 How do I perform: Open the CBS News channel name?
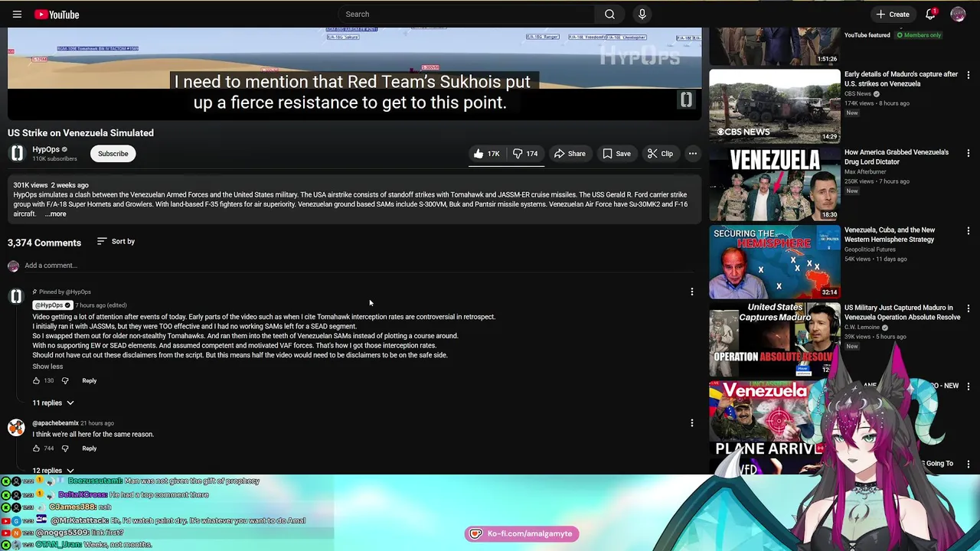click(x=857, y=94)
